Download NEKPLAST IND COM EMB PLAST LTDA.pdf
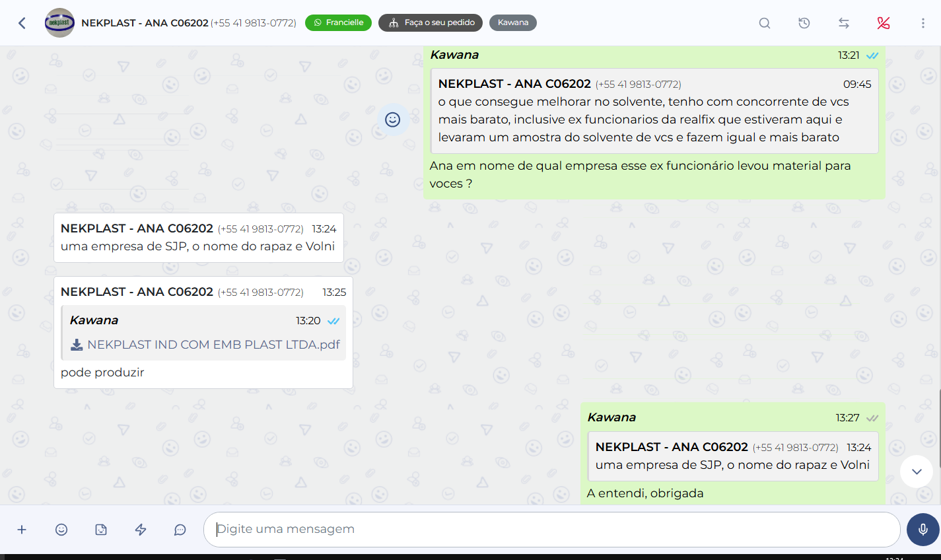This screenshot has height=560, width=941. click(x=77, y=345)
